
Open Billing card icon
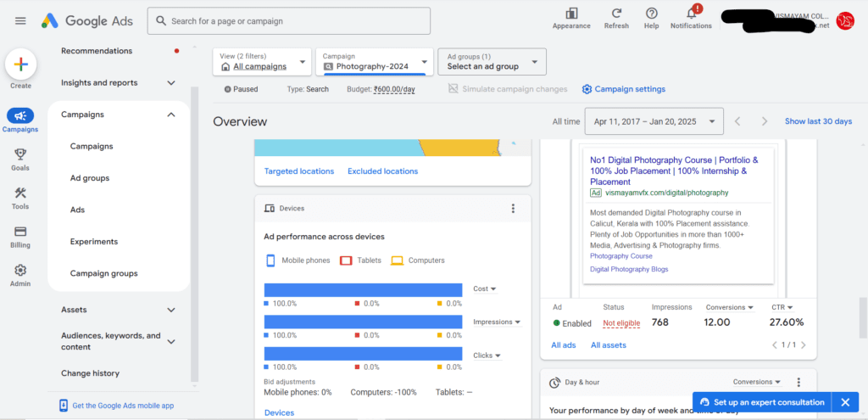[20, 232]
